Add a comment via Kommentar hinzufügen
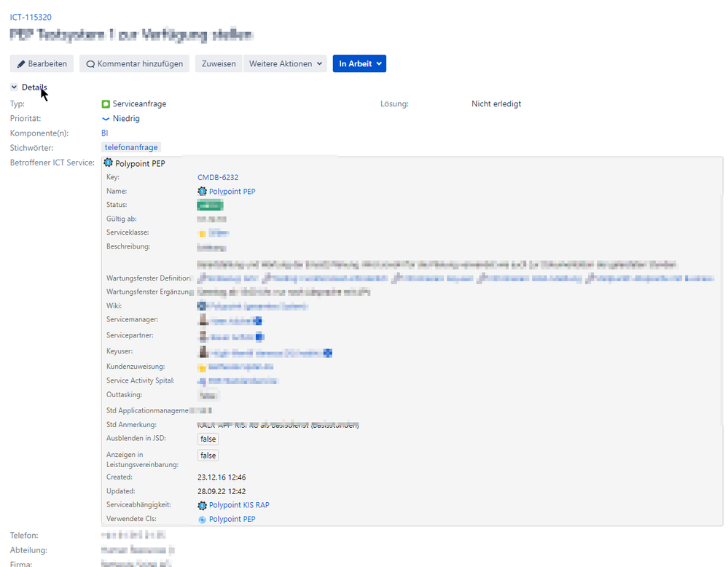Screen dimensions: 728x567 point(134,63)
